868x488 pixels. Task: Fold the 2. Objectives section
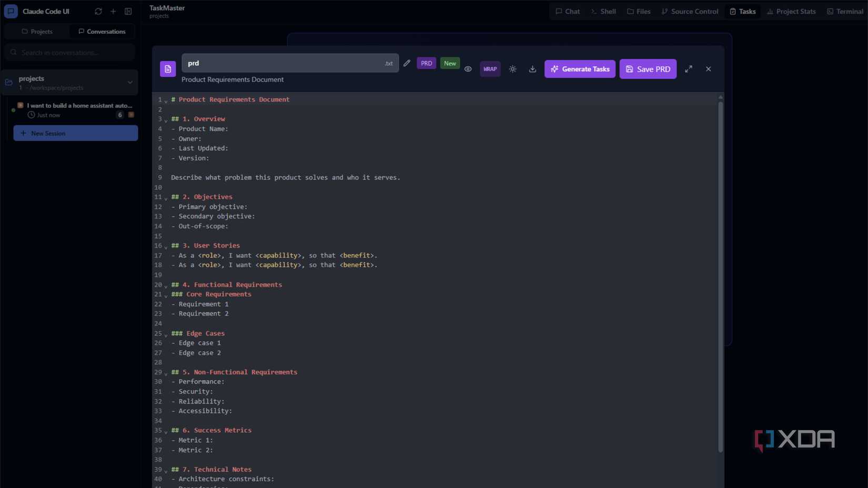pyautogui.click(x=166, y=198)
